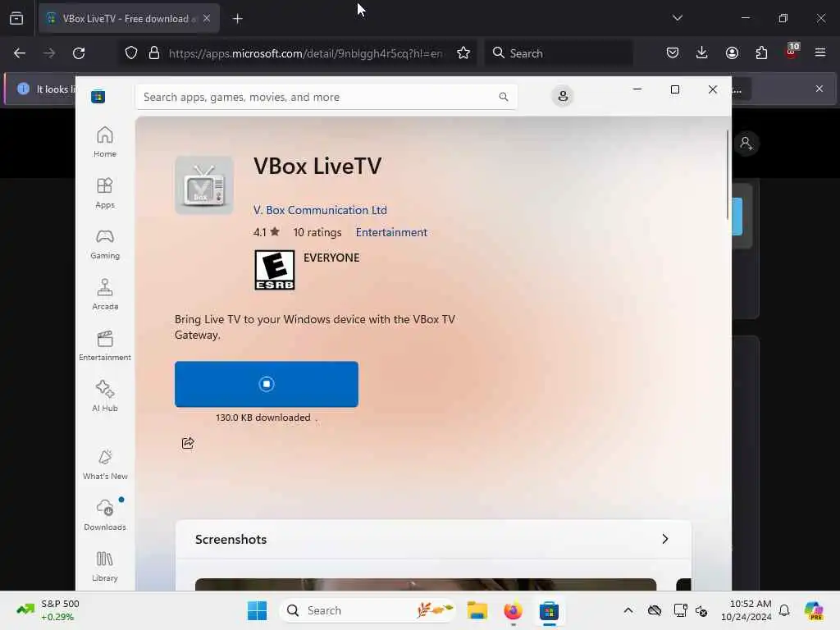Screen dimensions: 840x630
Task: Close the VBox LiveTV browser tab
Action: coord(207,18)
